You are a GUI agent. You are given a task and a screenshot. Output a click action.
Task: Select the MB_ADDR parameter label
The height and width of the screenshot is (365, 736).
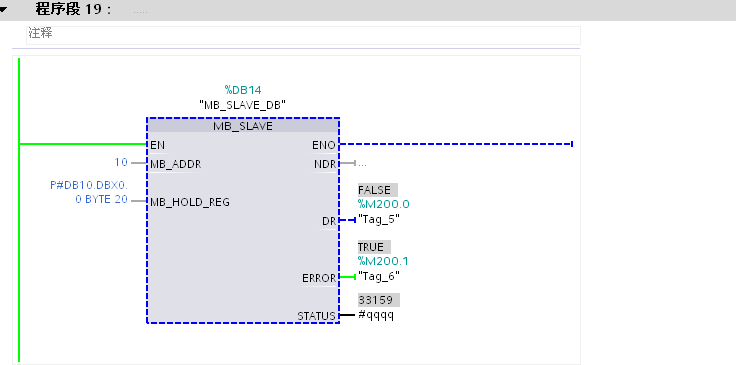pyautogui.click(x=176, y=164)
